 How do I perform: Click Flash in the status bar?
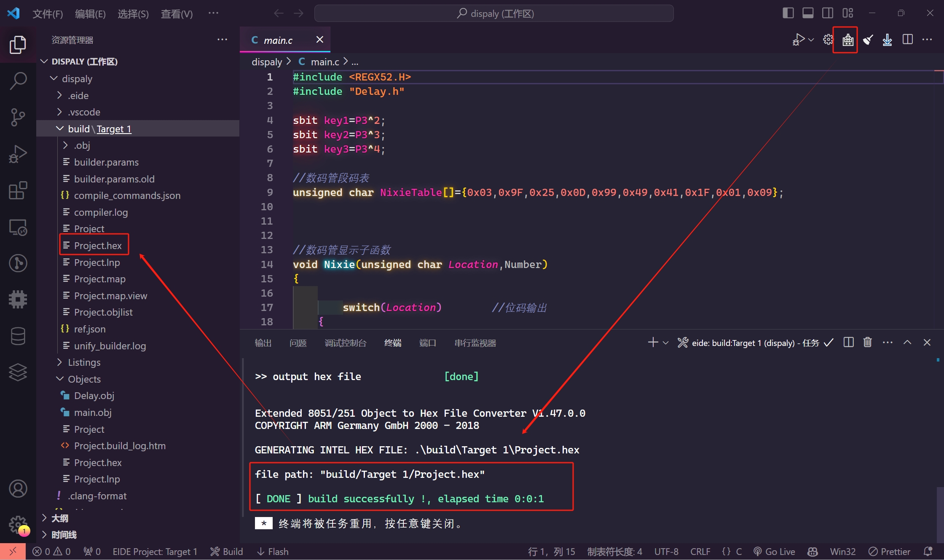tap(273, 552)
